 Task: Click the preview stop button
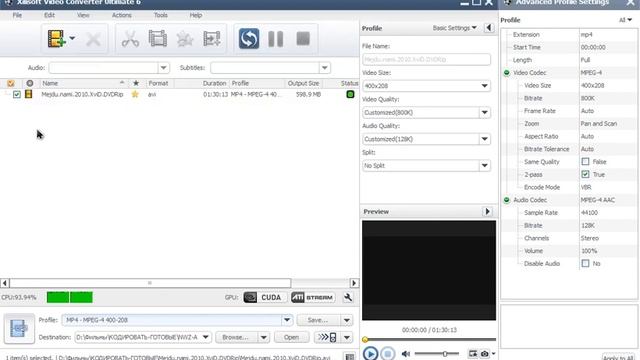point(388,353)
